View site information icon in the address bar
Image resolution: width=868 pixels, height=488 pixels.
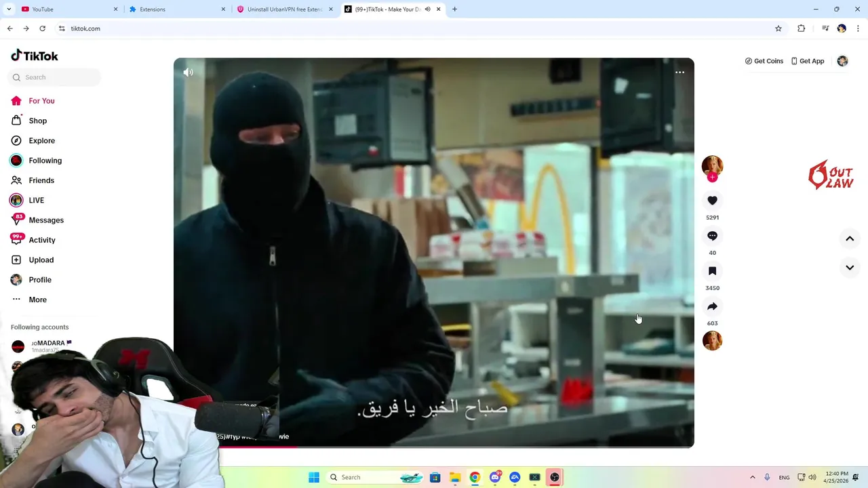[x=62, y=28]
